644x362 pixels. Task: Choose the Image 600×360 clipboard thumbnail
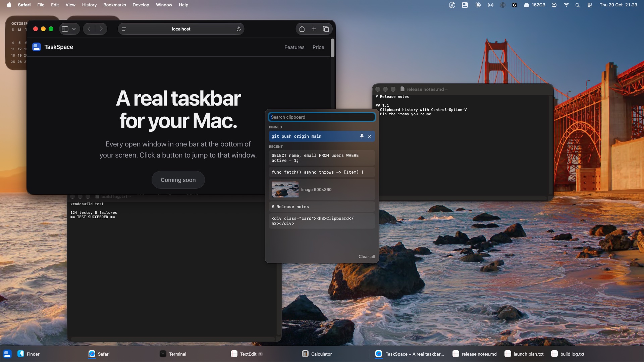click(285, 189)
